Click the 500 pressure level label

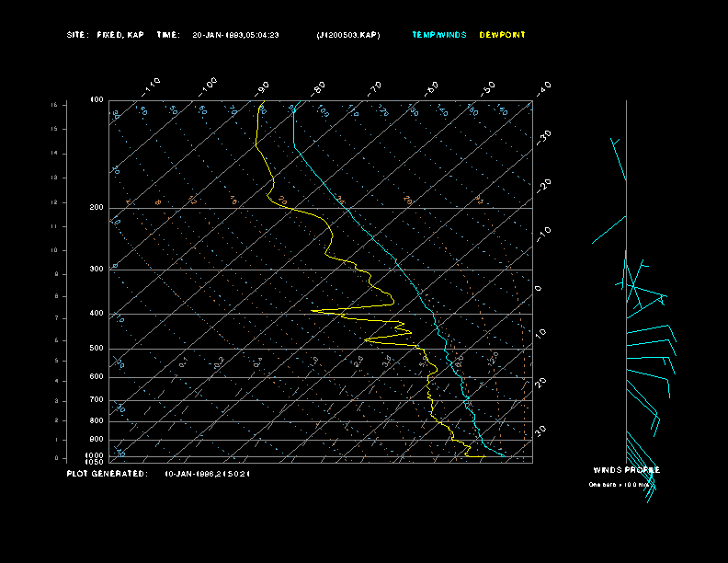(97, 348)
